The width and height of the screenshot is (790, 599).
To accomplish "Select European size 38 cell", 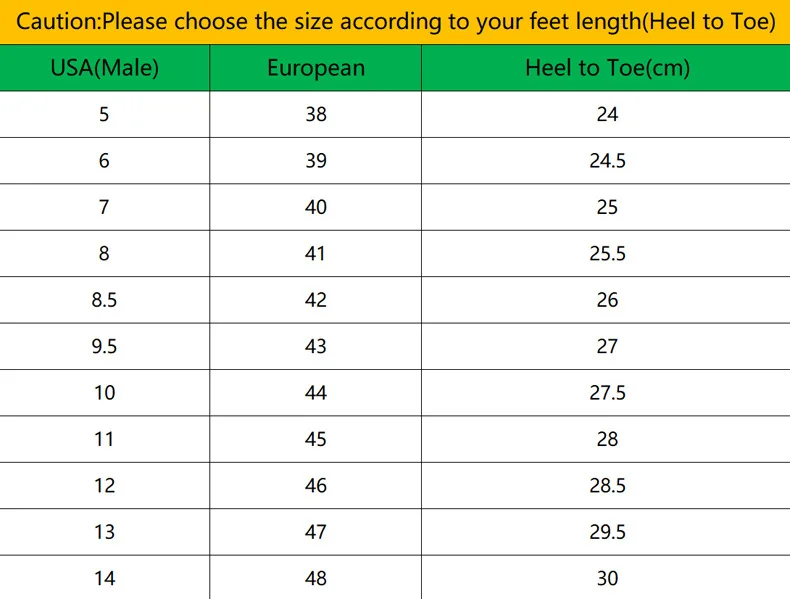I will 316,114.
